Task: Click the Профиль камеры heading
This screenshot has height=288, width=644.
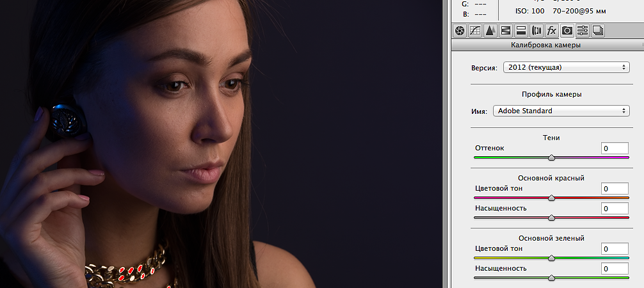Action: (x=552, y=94)
